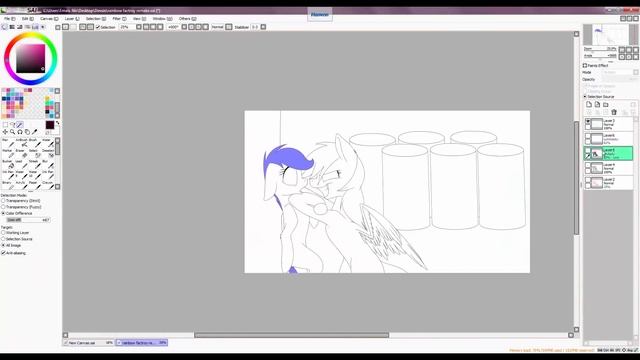Image resolution: width=640 pixels, height=360 pixels.
Task: Open the Canvas menu
Action: pos(49,19)
